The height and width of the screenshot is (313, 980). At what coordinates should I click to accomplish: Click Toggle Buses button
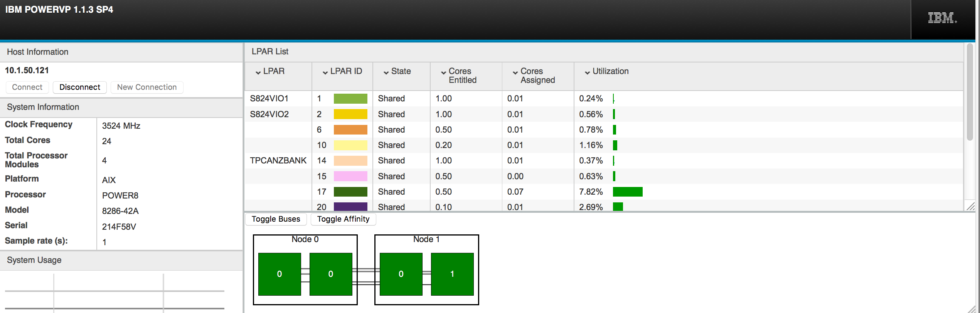(x=276, y=219)
